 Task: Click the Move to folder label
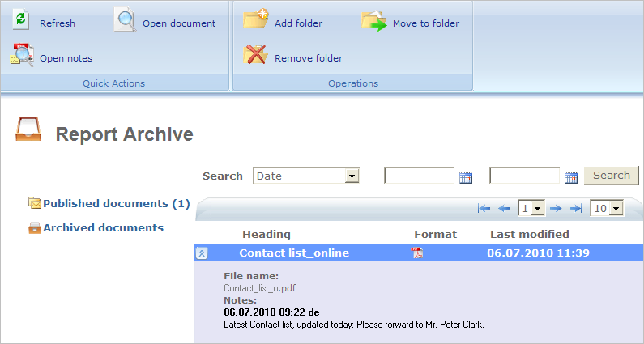coord(426,23)
